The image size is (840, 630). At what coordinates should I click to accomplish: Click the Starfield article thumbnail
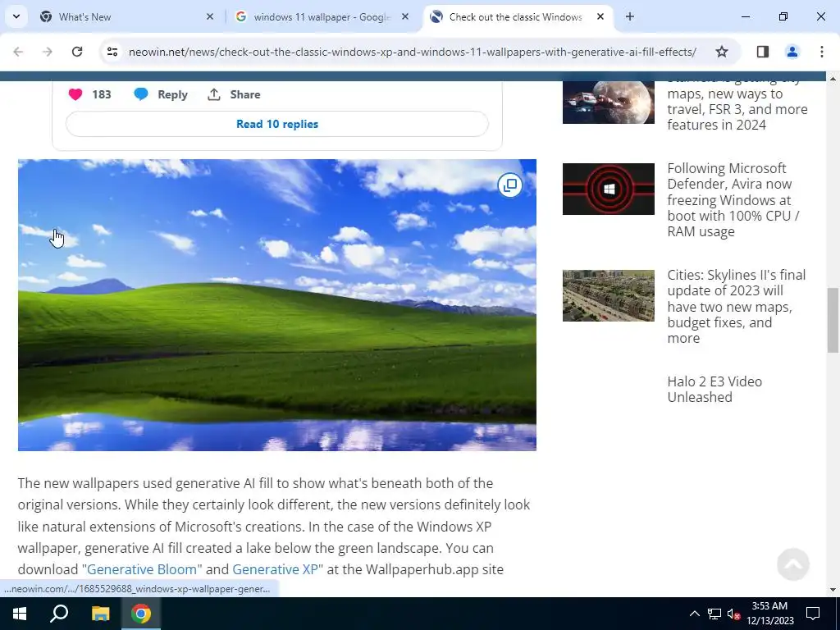608,102
